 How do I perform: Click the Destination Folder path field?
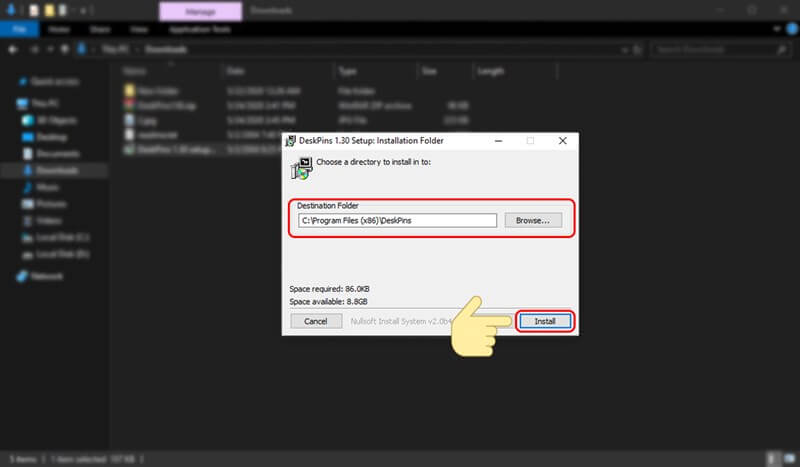397,220
